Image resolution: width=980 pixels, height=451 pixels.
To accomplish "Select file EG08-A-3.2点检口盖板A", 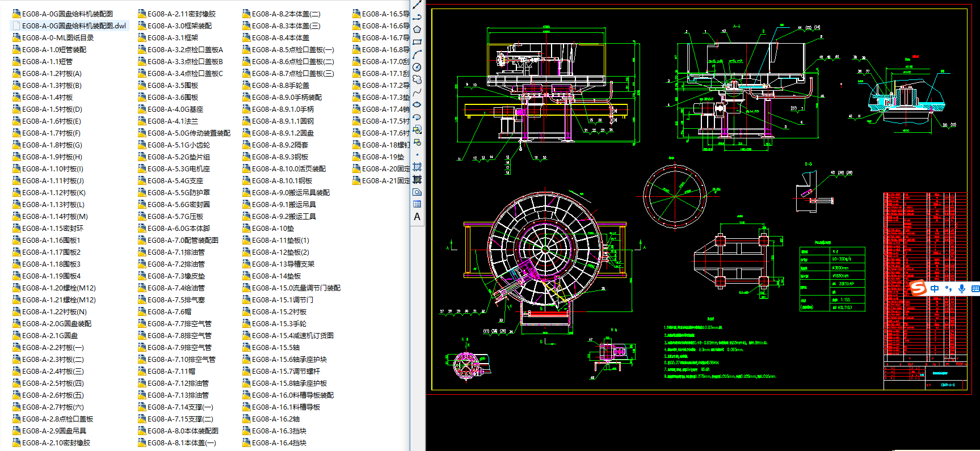I will (x=181, y=49).
